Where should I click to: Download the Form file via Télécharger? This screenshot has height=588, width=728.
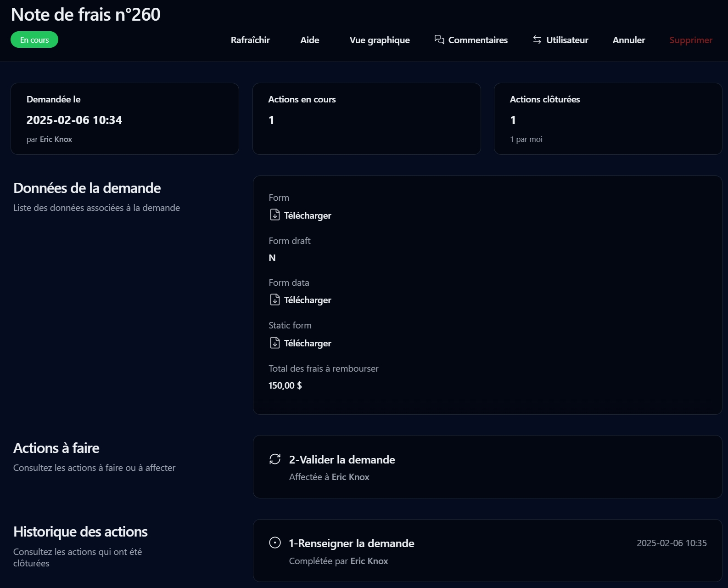307,215
